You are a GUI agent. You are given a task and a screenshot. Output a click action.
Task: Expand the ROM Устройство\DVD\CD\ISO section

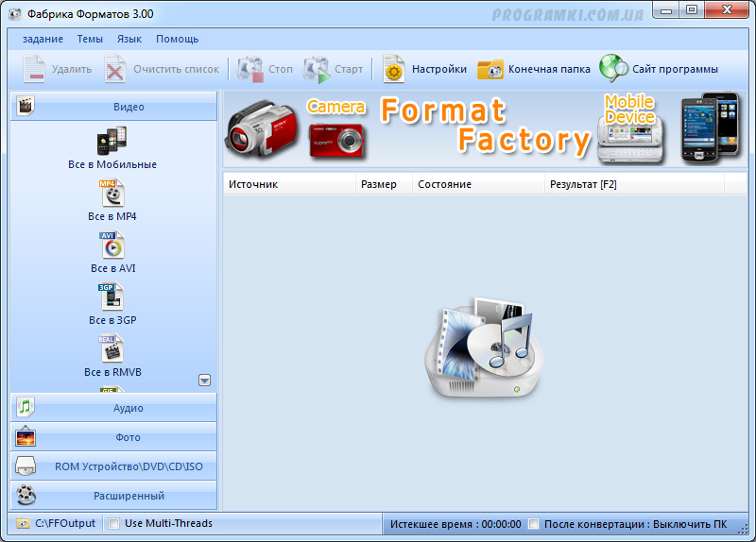point(113,466)
